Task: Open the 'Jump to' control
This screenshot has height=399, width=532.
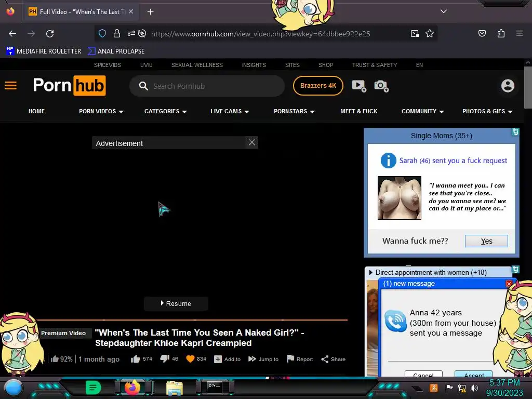Action: pyautogui.click(x=263, y=359)
